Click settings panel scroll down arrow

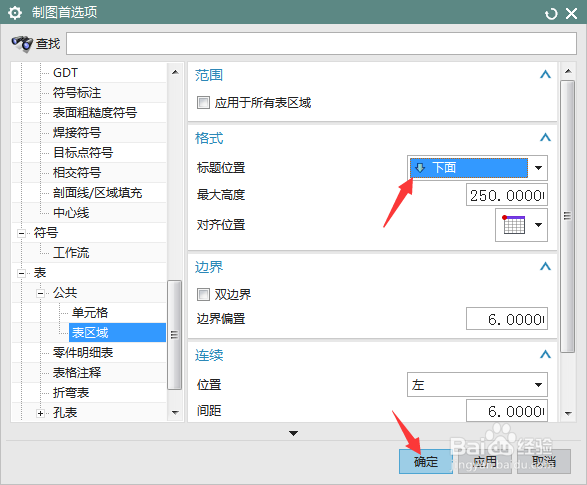[568, 414]
